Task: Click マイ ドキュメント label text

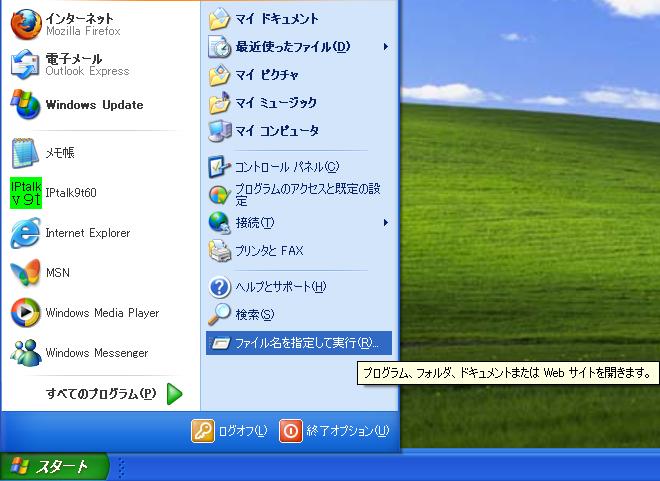Action: click(277, 19)
